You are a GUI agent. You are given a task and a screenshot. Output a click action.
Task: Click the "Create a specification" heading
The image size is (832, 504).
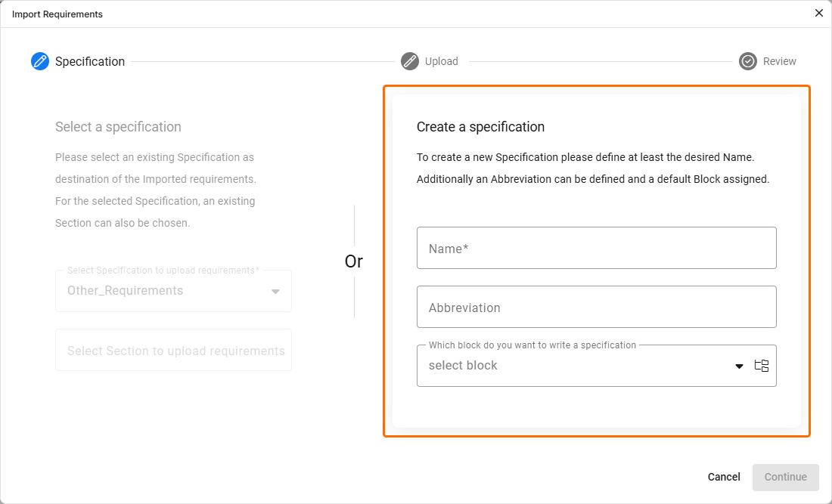(x=480, y=127)
